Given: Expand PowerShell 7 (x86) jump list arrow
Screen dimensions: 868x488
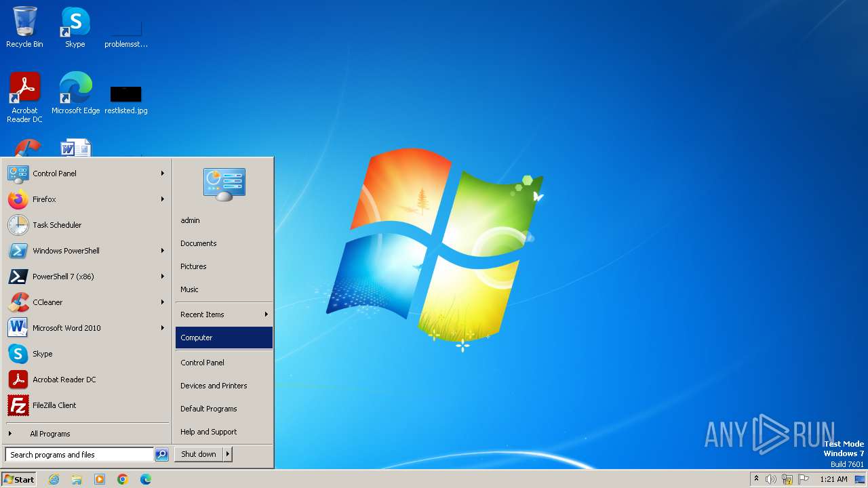Looking at the screenshot, I should [163, 277].
